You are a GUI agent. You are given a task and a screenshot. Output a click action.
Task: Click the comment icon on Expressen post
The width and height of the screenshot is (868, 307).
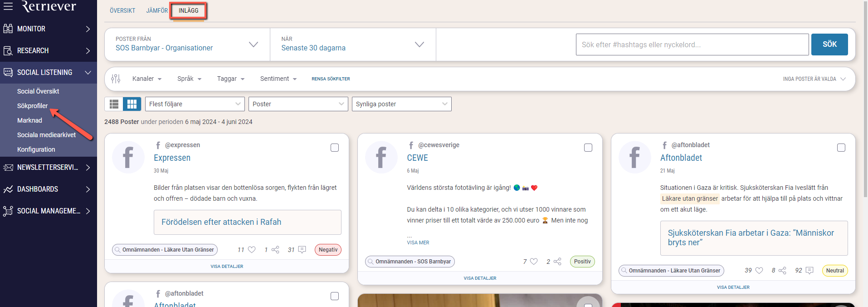click(302, 249)
